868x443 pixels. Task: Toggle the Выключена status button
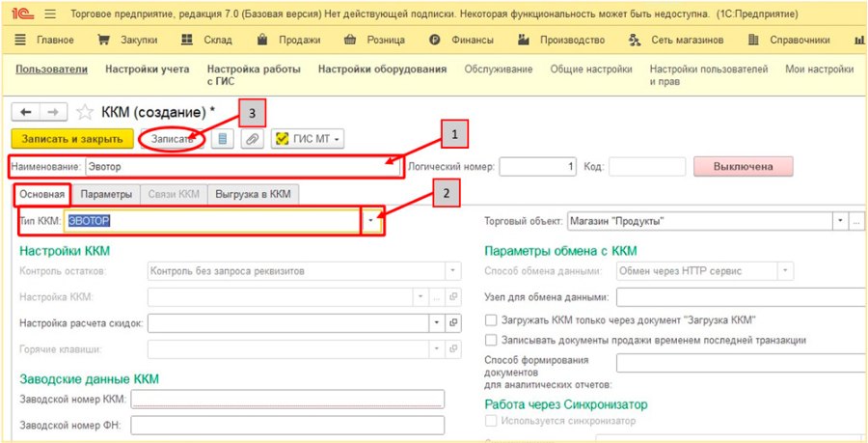743,166
